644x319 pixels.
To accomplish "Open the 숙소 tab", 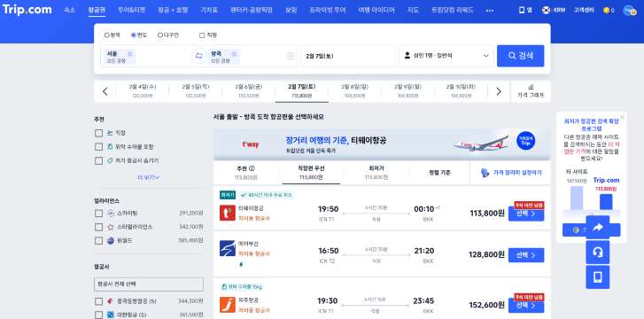I will click(x=69, y=11).
